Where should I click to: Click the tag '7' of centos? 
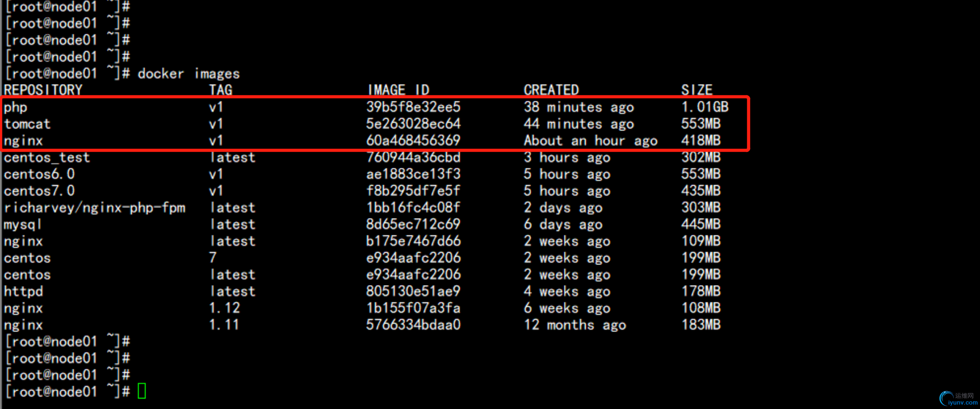click(x=213, y=258)
